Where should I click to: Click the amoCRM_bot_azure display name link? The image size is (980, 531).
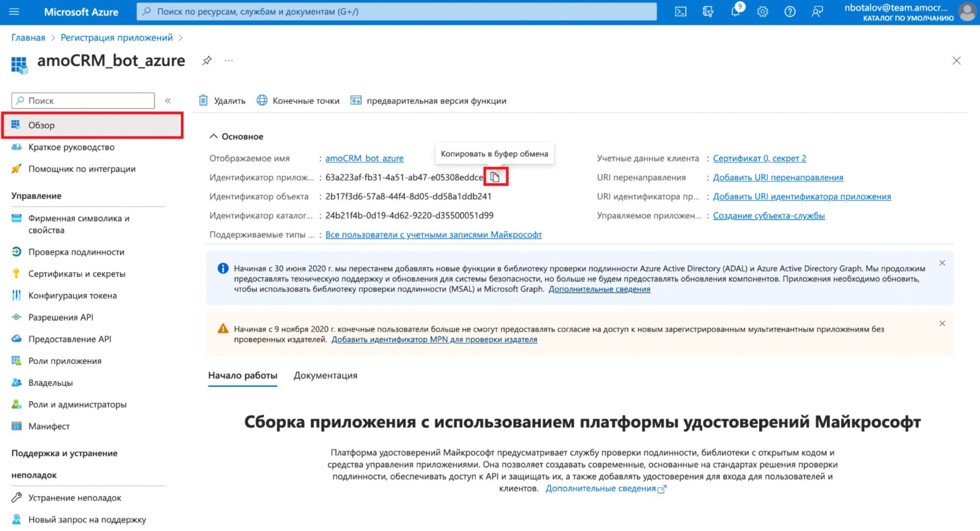(364, 158)
